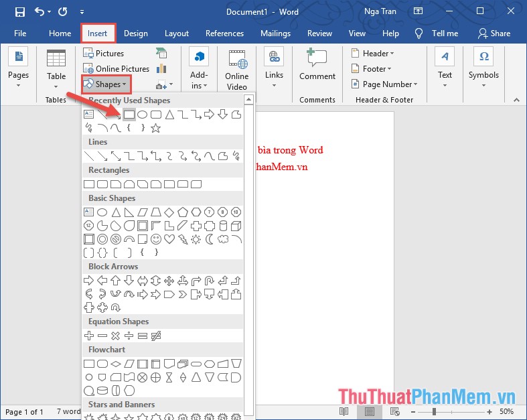Select the Sun basic shape

[196, 239]
